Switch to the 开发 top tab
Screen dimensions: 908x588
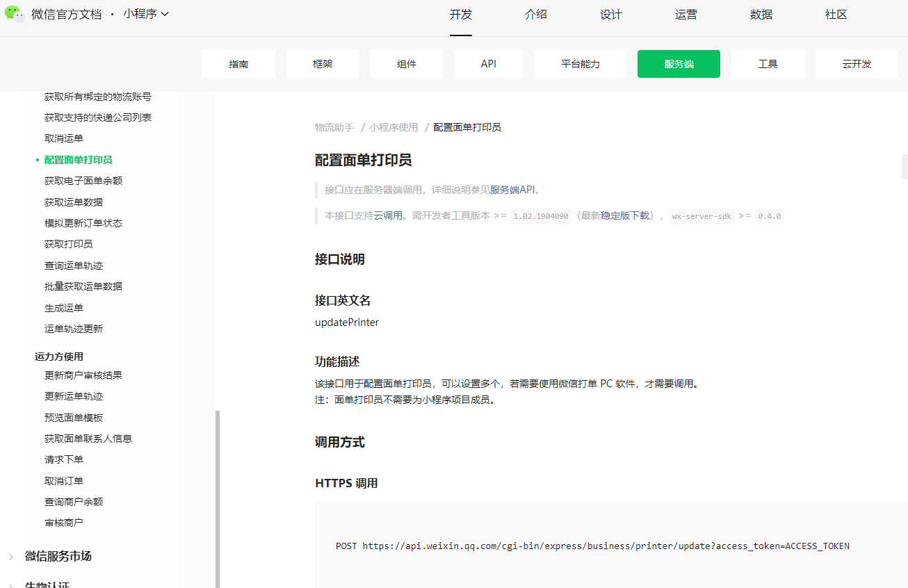coord(461,15)
